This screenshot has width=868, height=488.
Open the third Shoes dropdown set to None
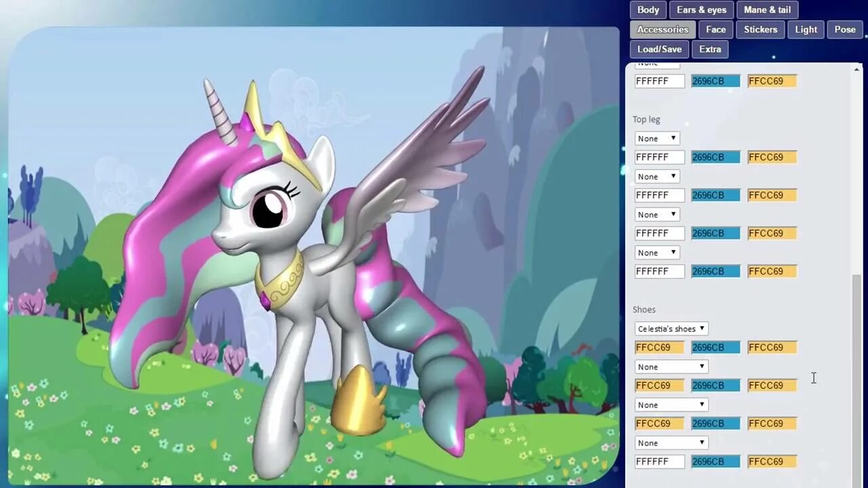tap(671, 404)
